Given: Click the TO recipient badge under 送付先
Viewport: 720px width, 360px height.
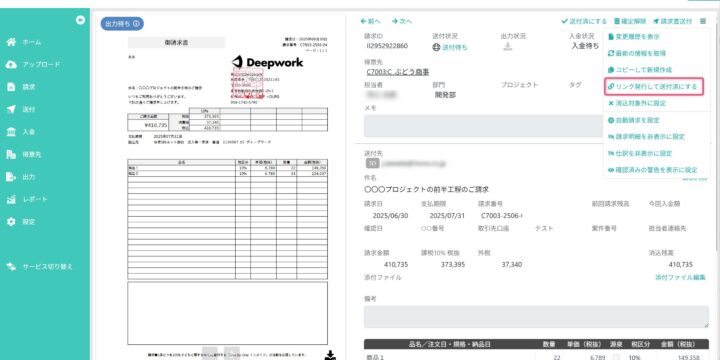Looking at the screenshot, I should pos(372,163).
